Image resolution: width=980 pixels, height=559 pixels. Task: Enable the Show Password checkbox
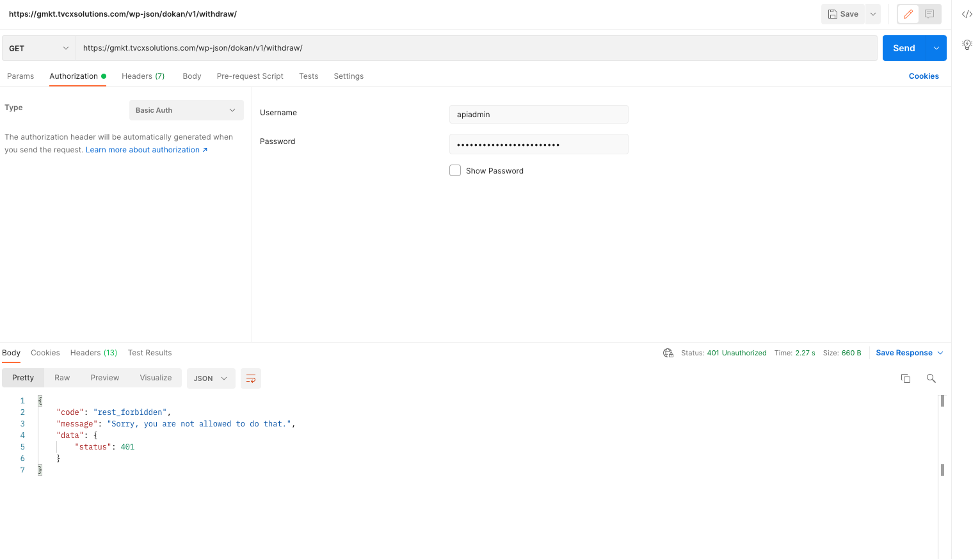click(455, 170)
